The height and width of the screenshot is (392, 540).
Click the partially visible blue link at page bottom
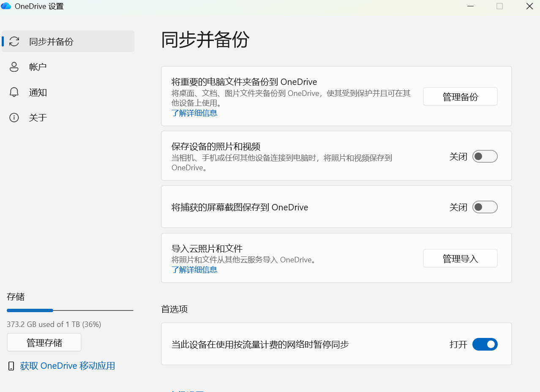[x=187, y=391]
